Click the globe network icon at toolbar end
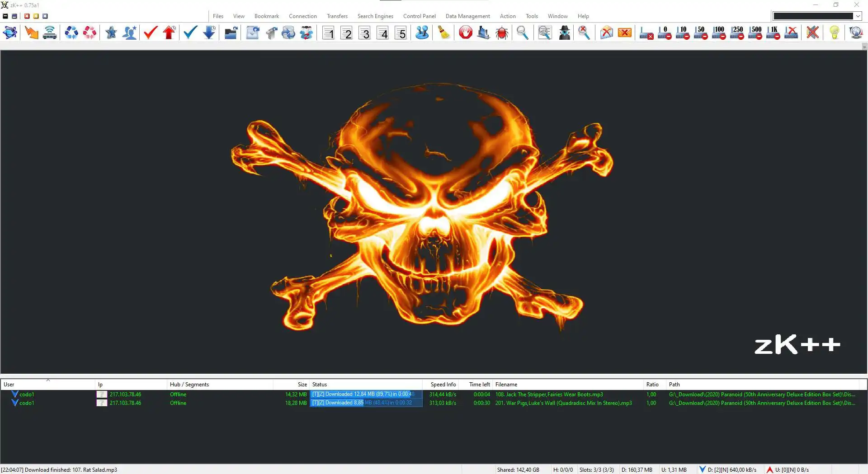Image resolution: width=868 pixels, height=474 pixels. click(x=856, y=33)
